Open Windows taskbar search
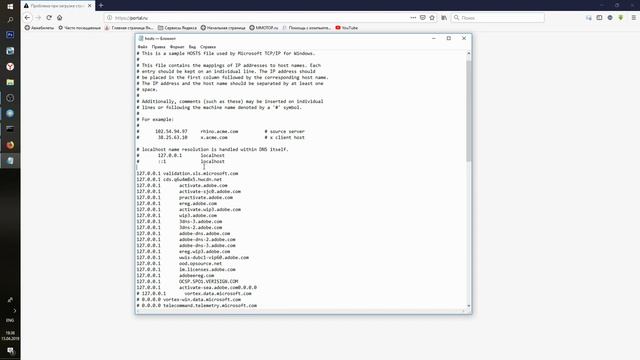This screenshot has height=360, width=640. (10, 20)
